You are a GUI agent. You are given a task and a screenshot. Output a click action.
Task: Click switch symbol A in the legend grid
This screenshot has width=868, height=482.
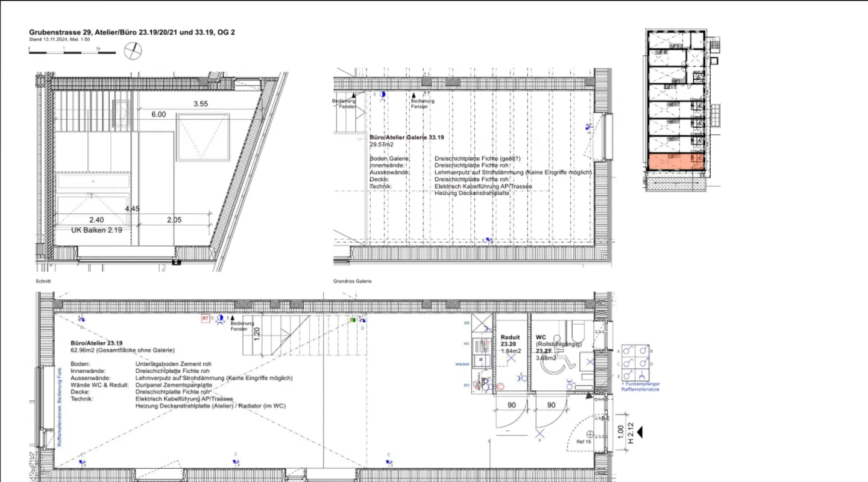point(627,349)
